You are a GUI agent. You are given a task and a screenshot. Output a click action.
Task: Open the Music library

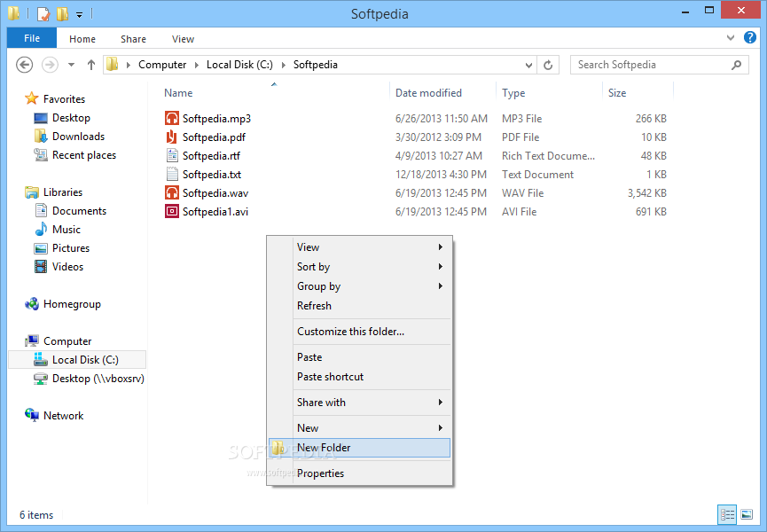point(66,230)
